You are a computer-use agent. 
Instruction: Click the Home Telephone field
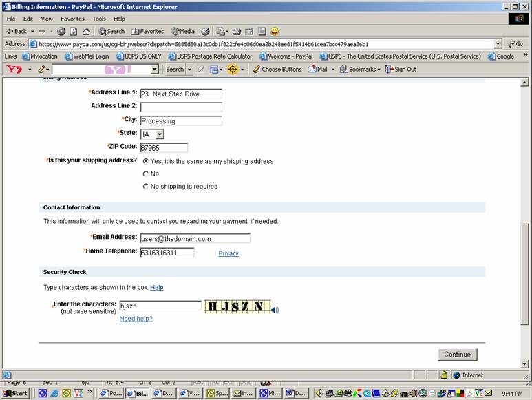tap(167, 253)
